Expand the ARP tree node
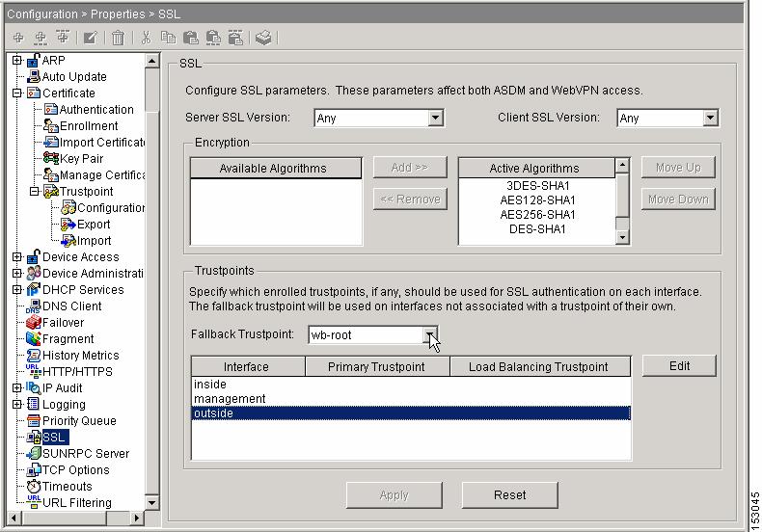 (17, 60)
